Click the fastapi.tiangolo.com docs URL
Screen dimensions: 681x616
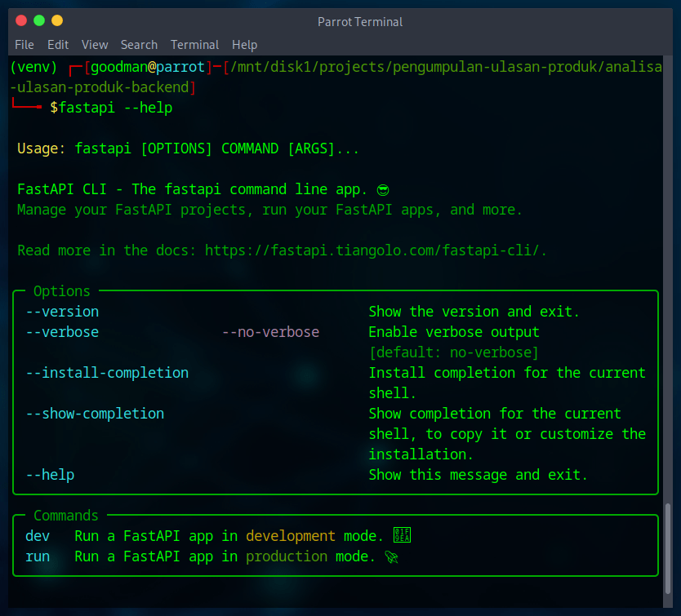pyautogui.click(x=376, y=250)
